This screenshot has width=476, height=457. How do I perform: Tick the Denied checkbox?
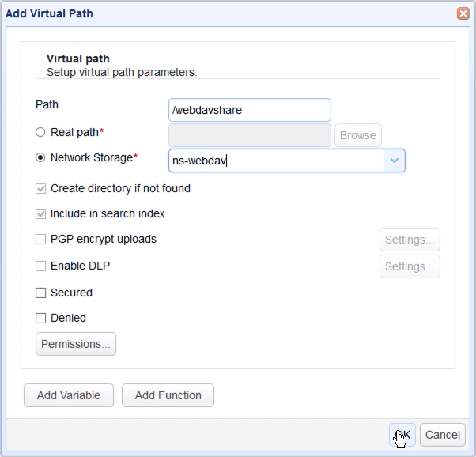tap(41, 319)
